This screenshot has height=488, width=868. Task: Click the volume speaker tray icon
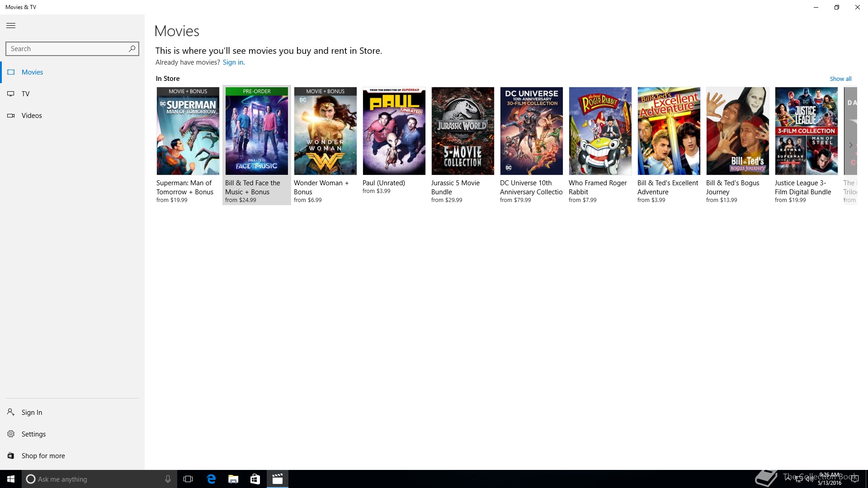click(809, 479)
